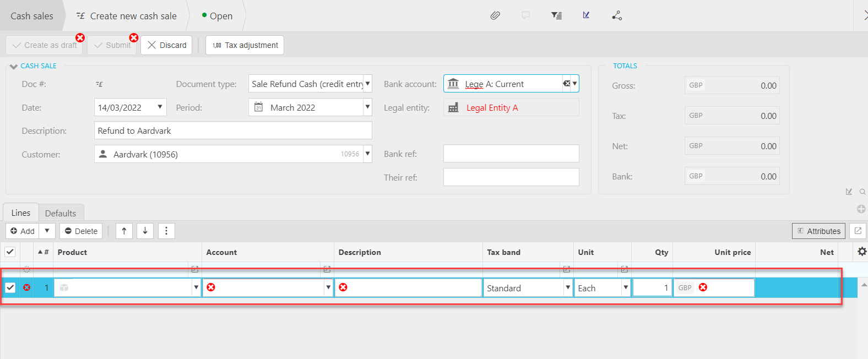
Task: Click into the Bank ref field
Action: [x=511, y=154]
